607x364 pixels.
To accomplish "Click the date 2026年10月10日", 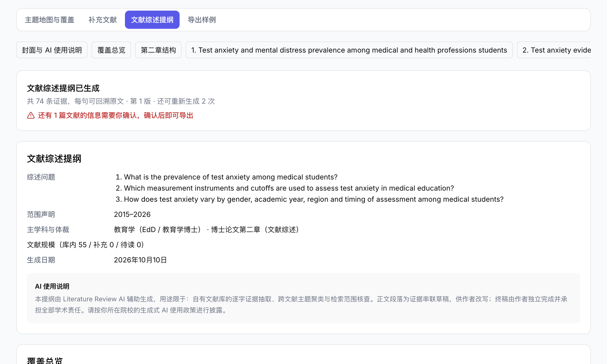I will [140, 260].
